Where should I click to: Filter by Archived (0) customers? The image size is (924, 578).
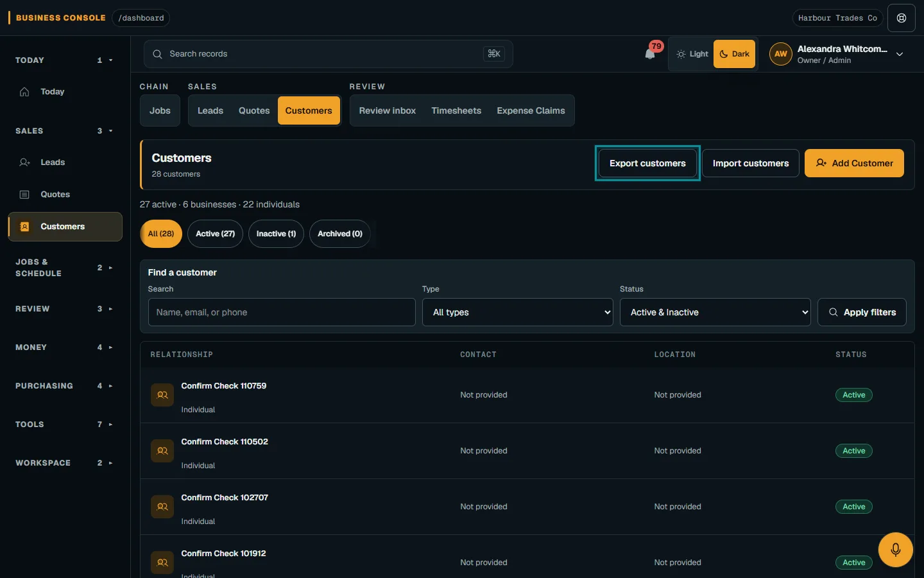tap(340, 234)
